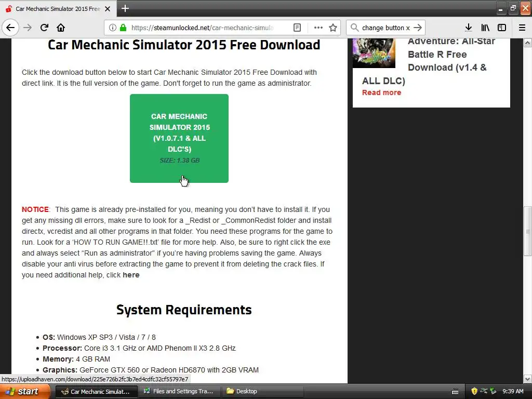Click the search magnifier icon
Screen dimensions: 532x399
click(x=354, y=28)
